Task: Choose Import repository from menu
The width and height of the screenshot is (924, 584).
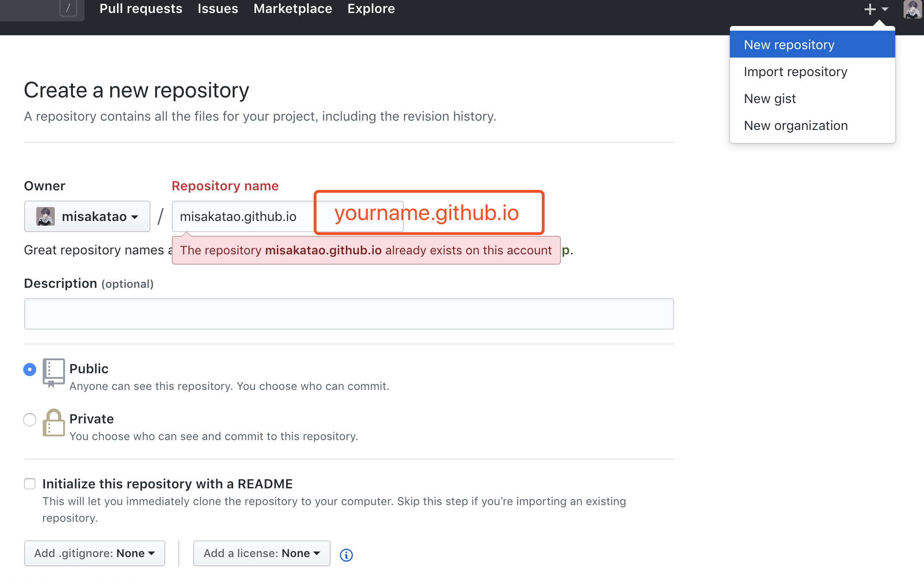Action: click(x=795, y=71)
